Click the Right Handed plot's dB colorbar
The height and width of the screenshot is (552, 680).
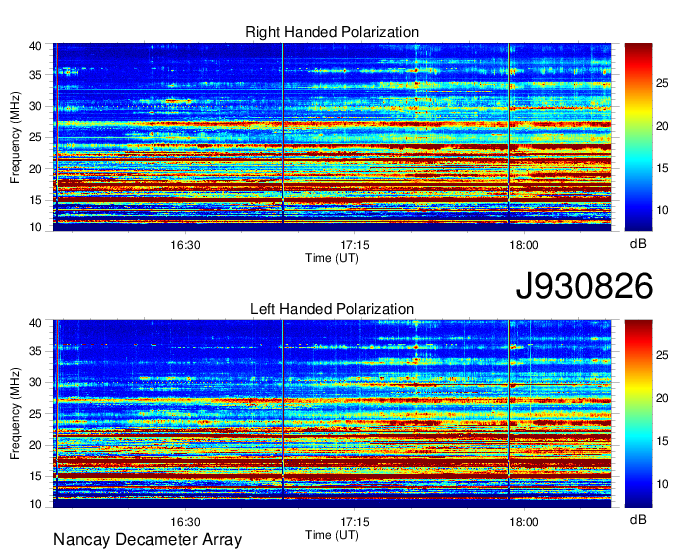coord(638,137)
